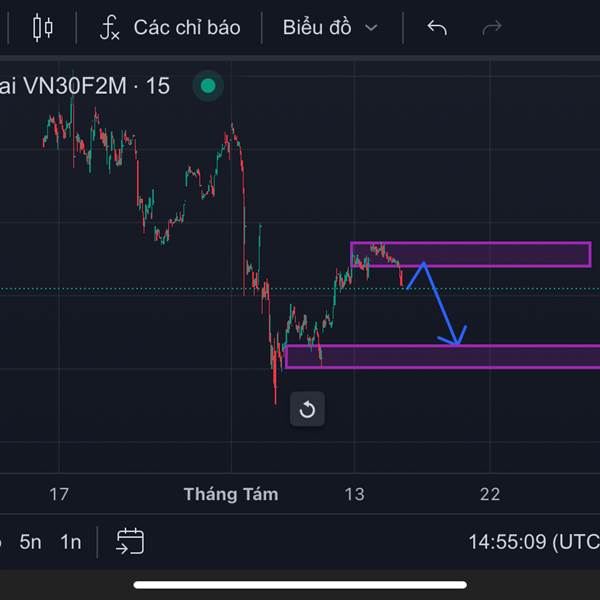The height and width of the screenshot is (600, 600).
Task: Click the Tháng Tám time axis label
Action: point(231,494)
